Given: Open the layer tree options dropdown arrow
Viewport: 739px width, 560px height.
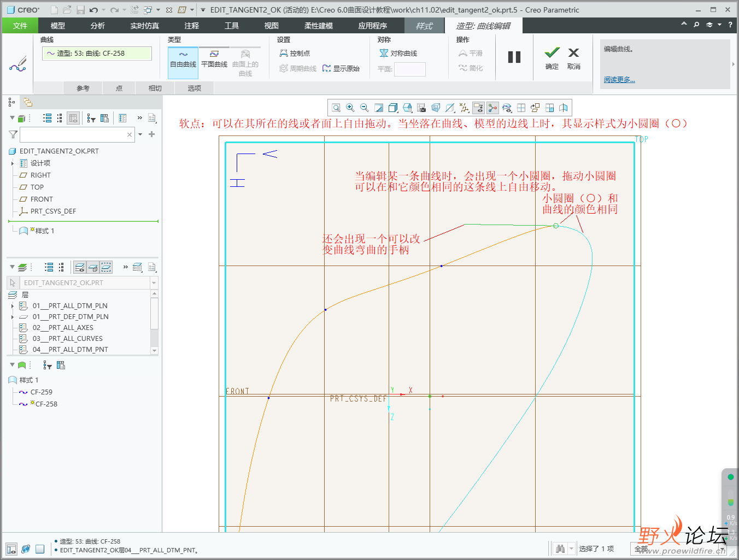Looking at the screenshot, I should click(x=12, y=267).
